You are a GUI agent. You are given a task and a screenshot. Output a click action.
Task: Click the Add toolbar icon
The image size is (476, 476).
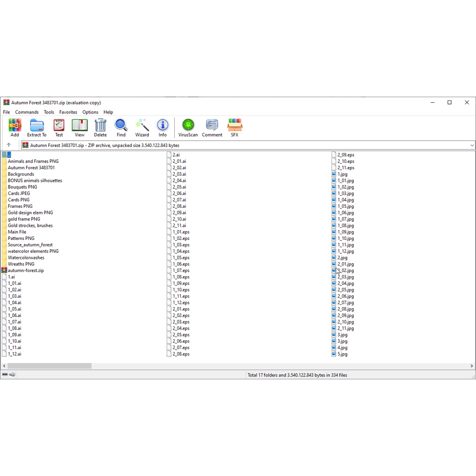click(x=15, y=127)
